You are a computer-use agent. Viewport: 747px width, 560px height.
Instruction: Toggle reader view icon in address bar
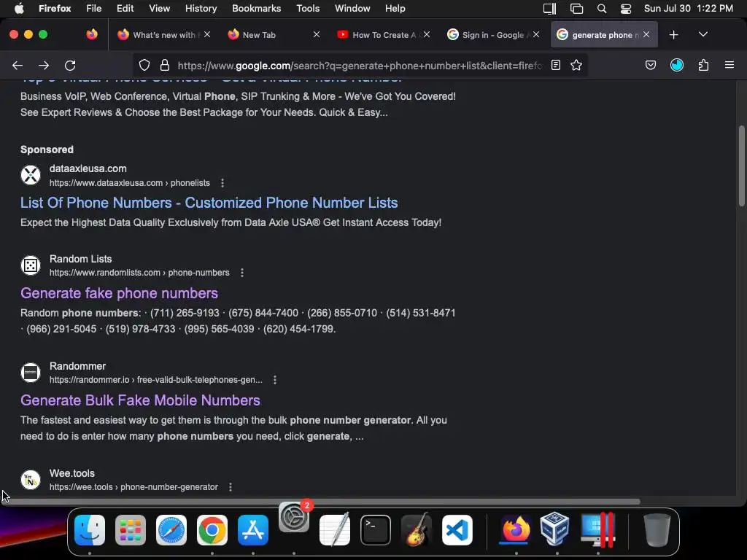pos(555,65)
